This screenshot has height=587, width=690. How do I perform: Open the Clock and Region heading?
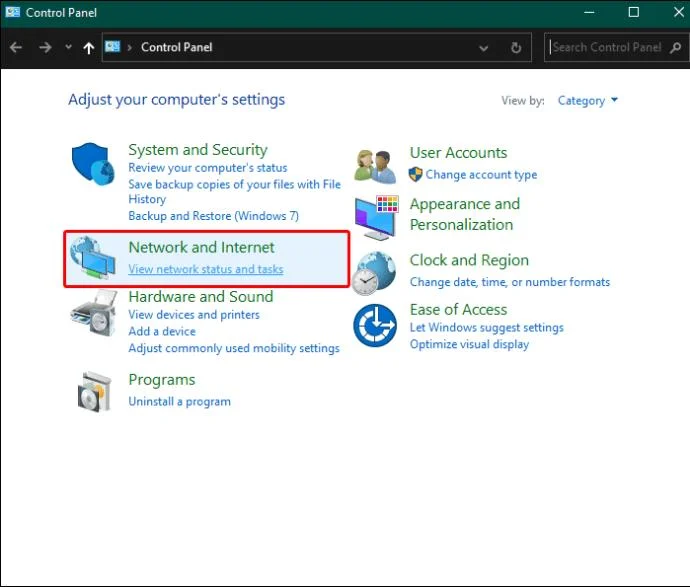coord(469,260)
